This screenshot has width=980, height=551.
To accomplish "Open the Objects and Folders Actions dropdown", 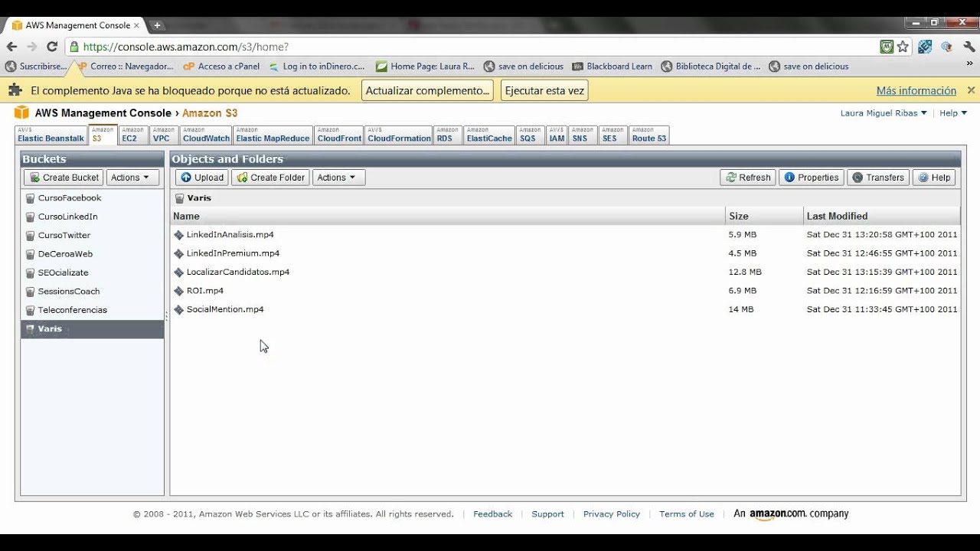I will (338, 178).
